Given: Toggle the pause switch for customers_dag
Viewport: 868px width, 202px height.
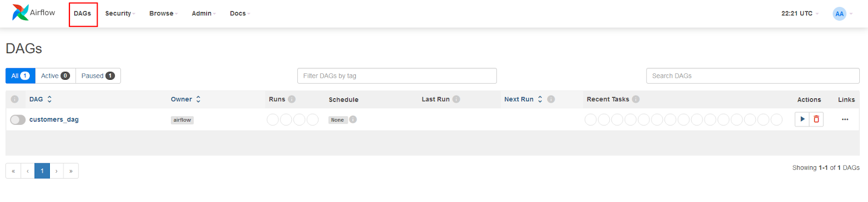Looking at the screenshot, I should pyautogui.click(x=18, y=119).
